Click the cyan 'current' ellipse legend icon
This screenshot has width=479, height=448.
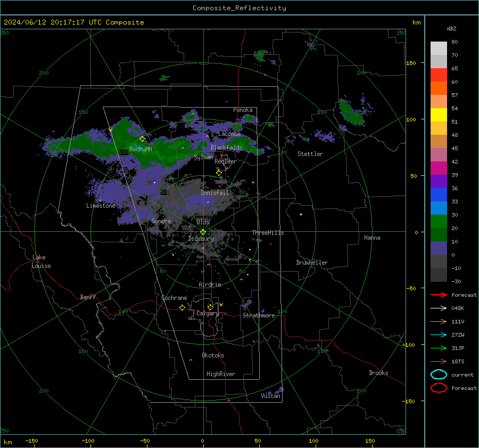click(439, 374)
